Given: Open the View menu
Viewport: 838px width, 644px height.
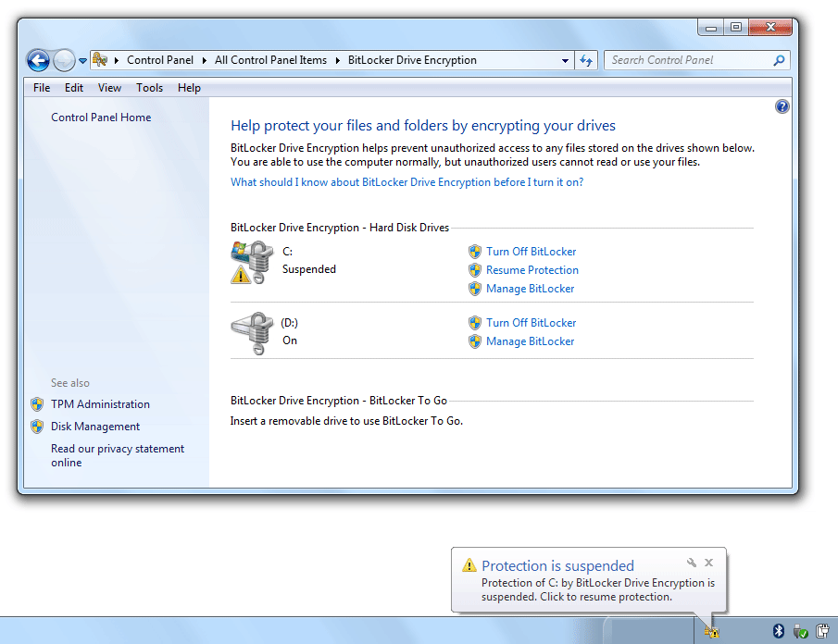Looking at the screenshot, I should pos(109,88).
